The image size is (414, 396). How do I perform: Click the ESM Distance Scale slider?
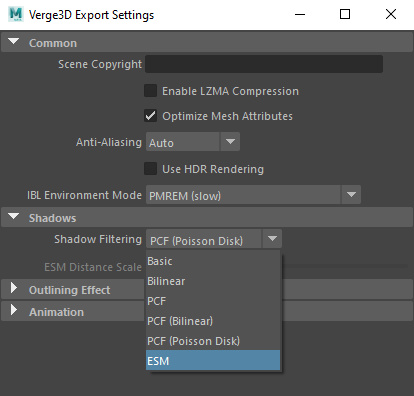[345, 266]
